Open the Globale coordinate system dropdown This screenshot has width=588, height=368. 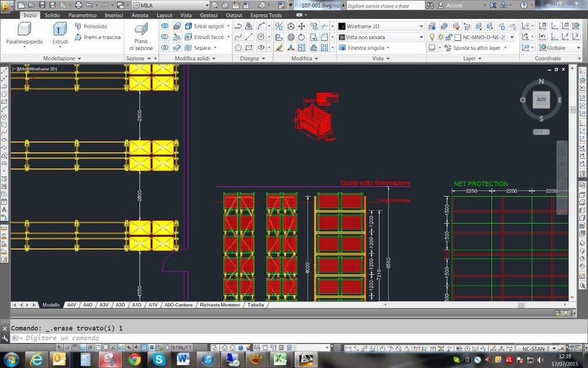point(559,48)
